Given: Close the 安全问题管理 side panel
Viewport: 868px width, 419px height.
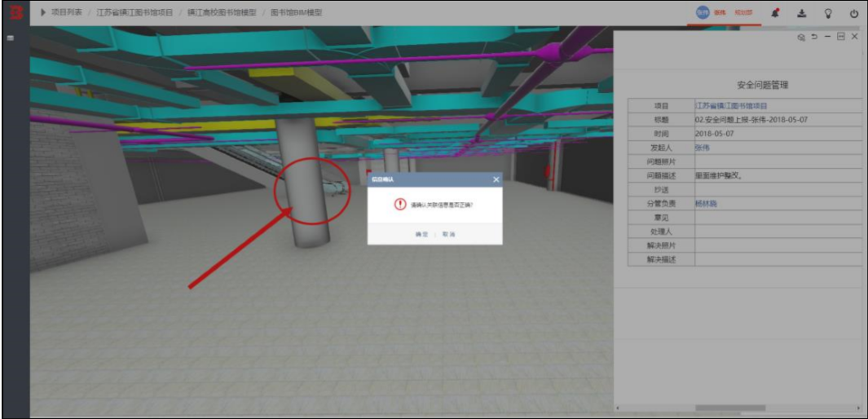Looking at the screenshot, I should pyautogui.click(x=855, y=37).
